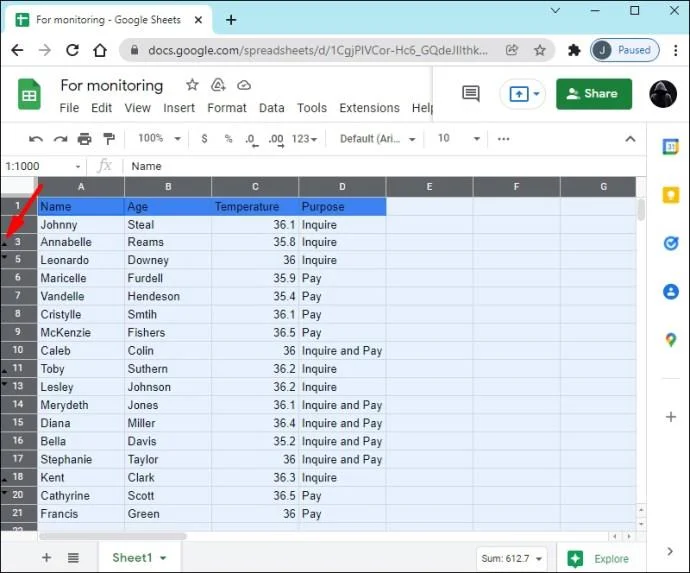690x573 pixels.
Task: Open the Data menu
Action: click(x=272, y=108)
